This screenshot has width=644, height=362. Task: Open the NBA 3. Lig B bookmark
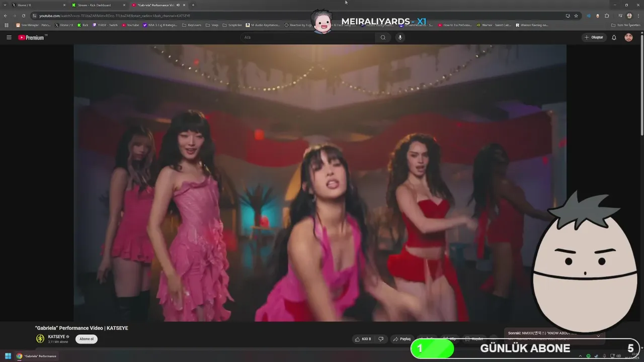coord(160,25)
